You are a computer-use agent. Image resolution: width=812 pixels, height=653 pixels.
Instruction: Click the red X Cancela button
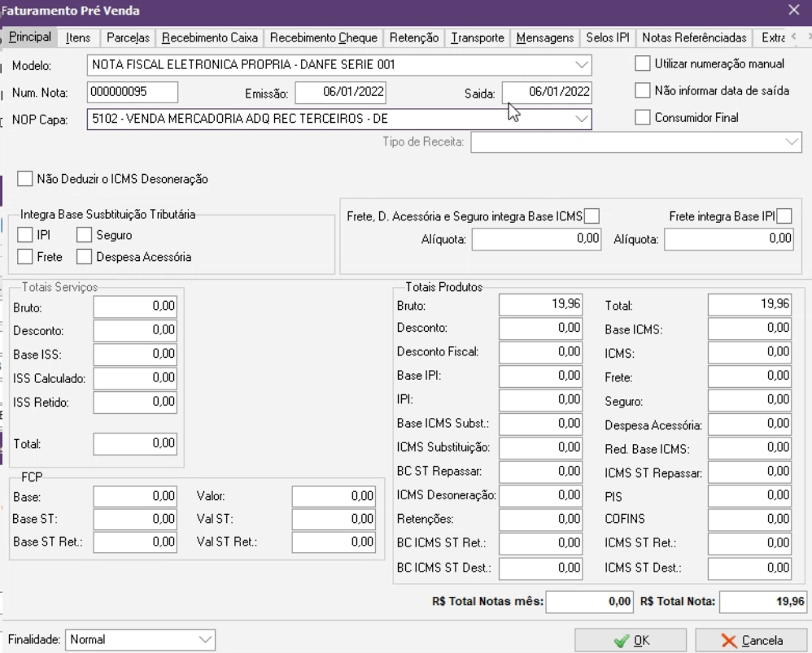[751, 640]
